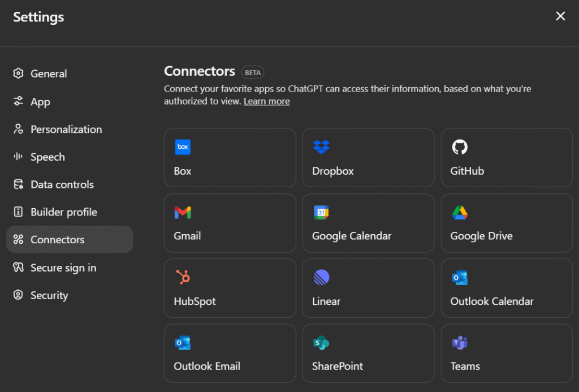
Task: Click the Connectors grid icon in sidebar
Action: pyautogui.click(x=18, y=239)
